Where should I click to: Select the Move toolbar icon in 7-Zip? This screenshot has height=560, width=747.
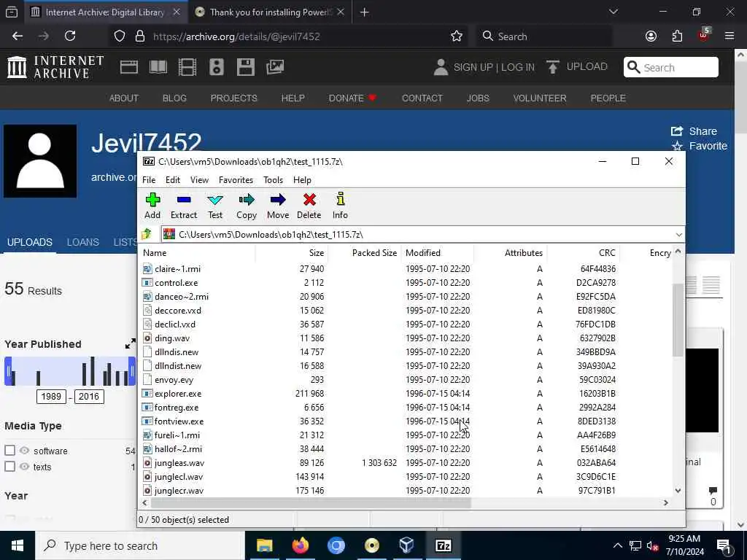tap(278, 206)
